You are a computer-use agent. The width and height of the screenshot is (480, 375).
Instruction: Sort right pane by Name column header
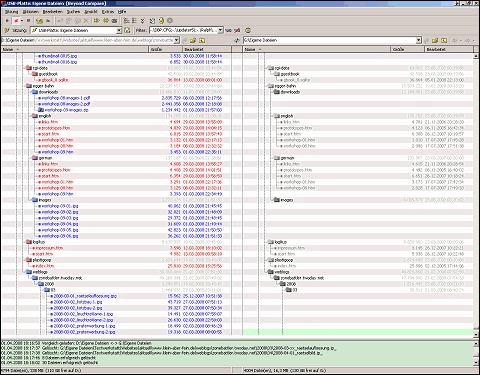316,49
